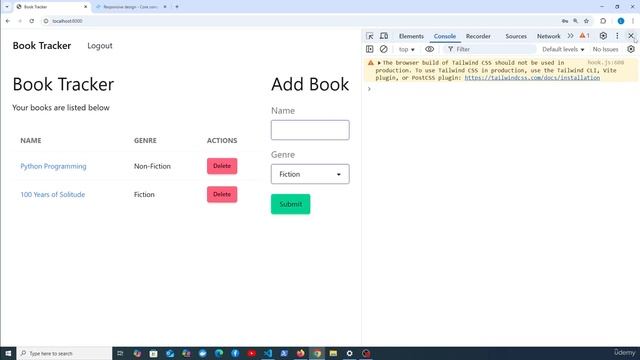
Task: Expand the Tailwind warning message arrow
Action: [379, 63]
